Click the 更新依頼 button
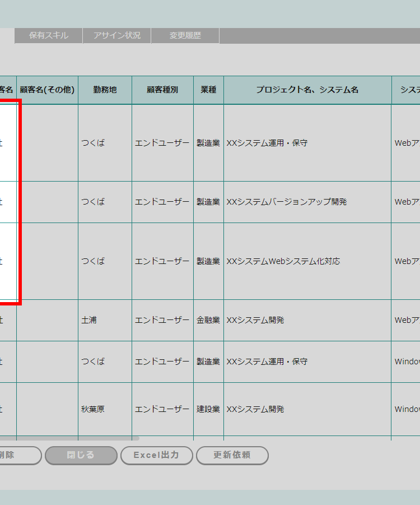This screenshot has height=505, width=420. click(x=232, y=455)
